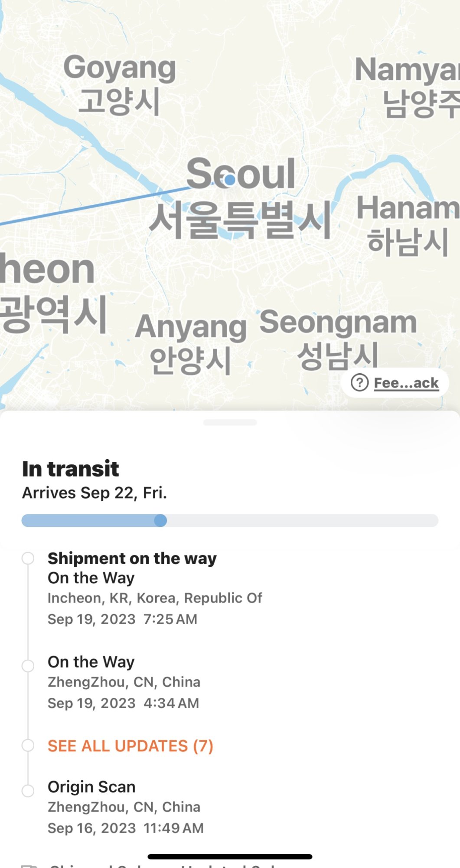
Task: Tap the Seongnam city label on the map
Action: point(338,322)
